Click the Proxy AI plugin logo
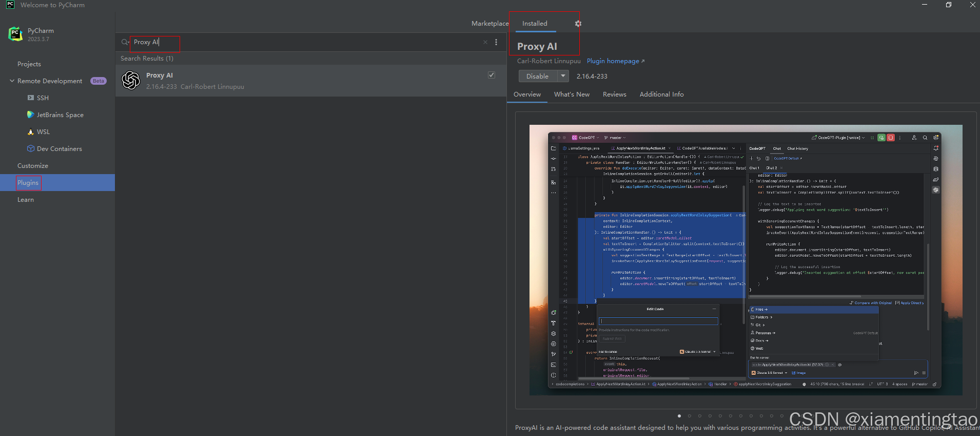This screenshot has height=436, width=980. [131, 80]
